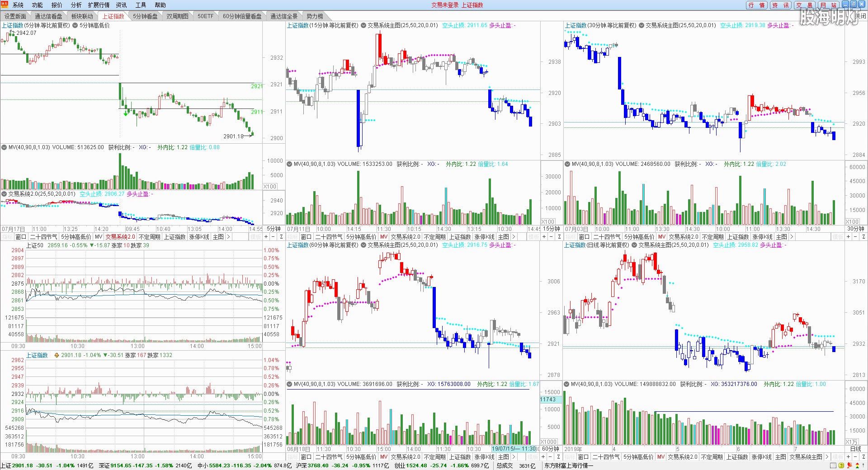Screen dimensions: 868x470
Task: Show more indicator tabs arrow under 5-minute chart
Action: (228, 237)
